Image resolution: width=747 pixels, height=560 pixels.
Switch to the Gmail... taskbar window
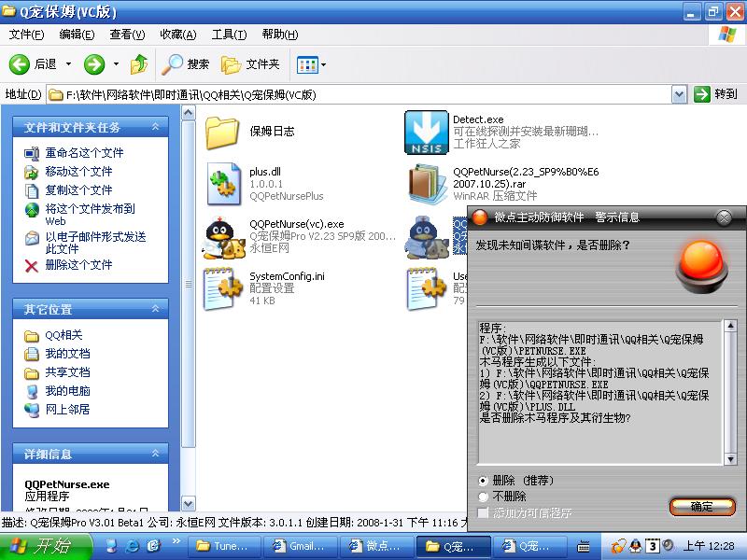click(301, 546)
